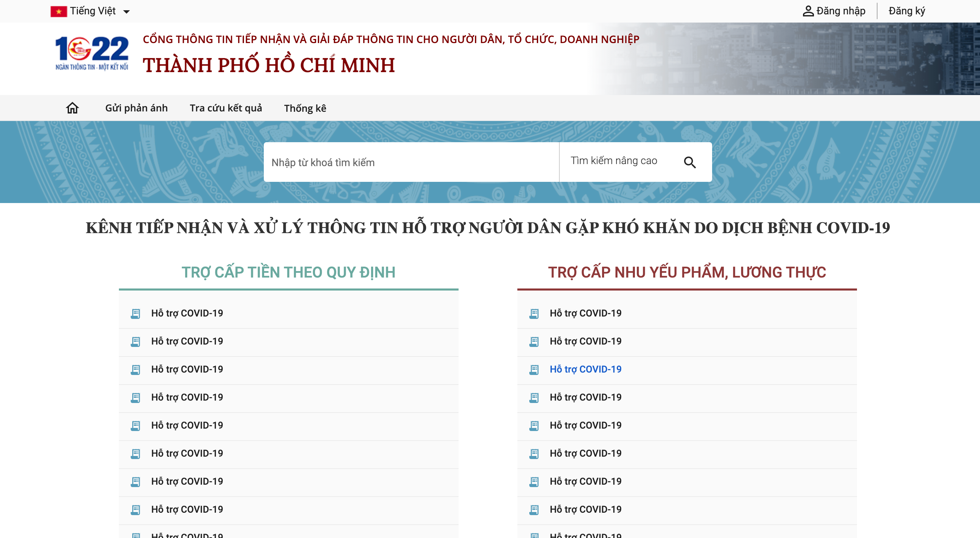This screenshot has width=980, height=538.
Task: Select the Gửi phản ánh menu item
Action: tap(136, 108)
